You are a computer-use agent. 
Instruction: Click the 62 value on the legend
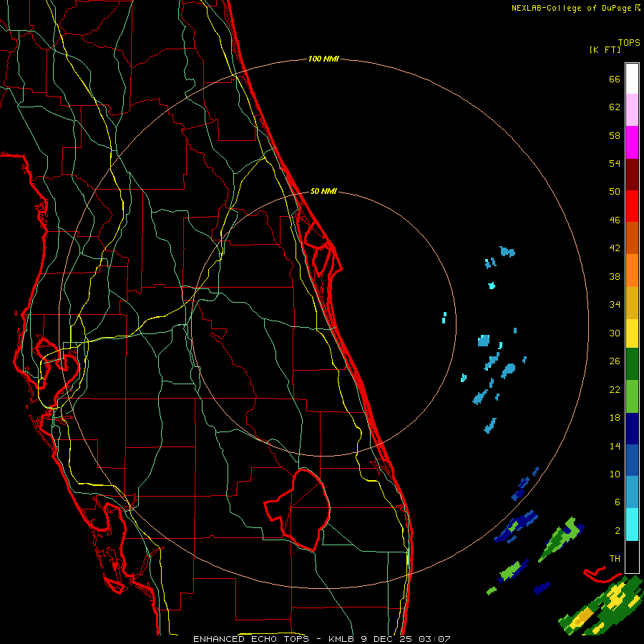pos(615,107)
